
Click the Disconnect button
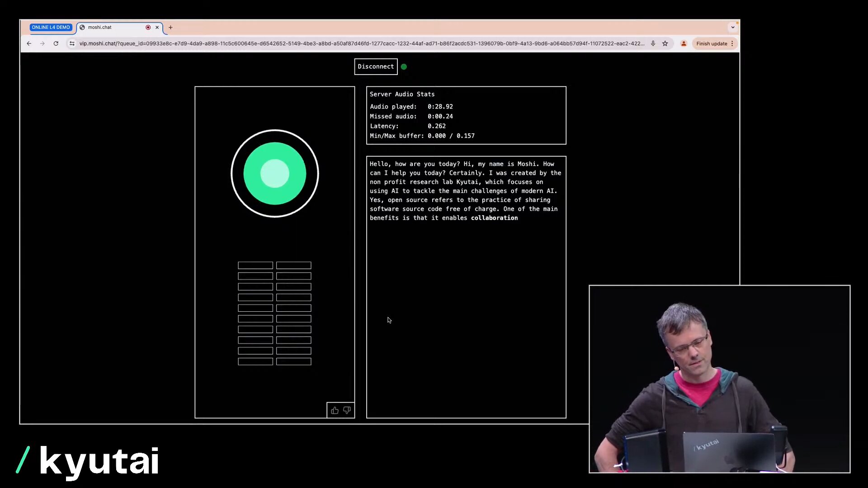click(376, 66)
